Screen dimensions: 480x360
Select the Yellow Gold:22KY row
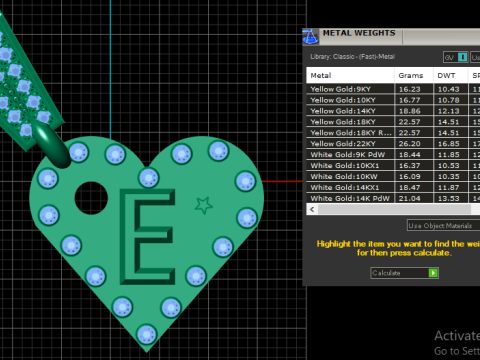393,144
